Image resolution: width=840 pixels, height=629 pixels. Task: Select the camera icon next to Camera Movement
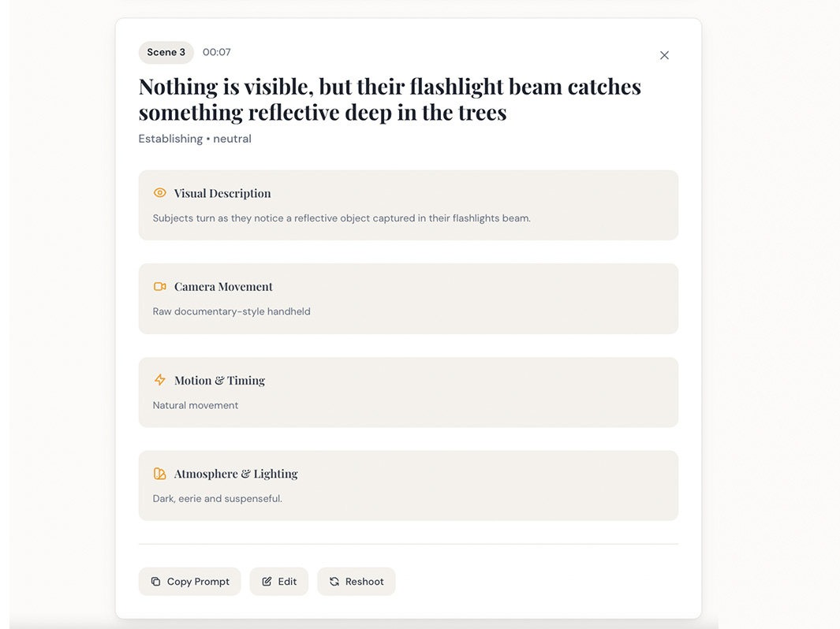click(x=159, y=286)
